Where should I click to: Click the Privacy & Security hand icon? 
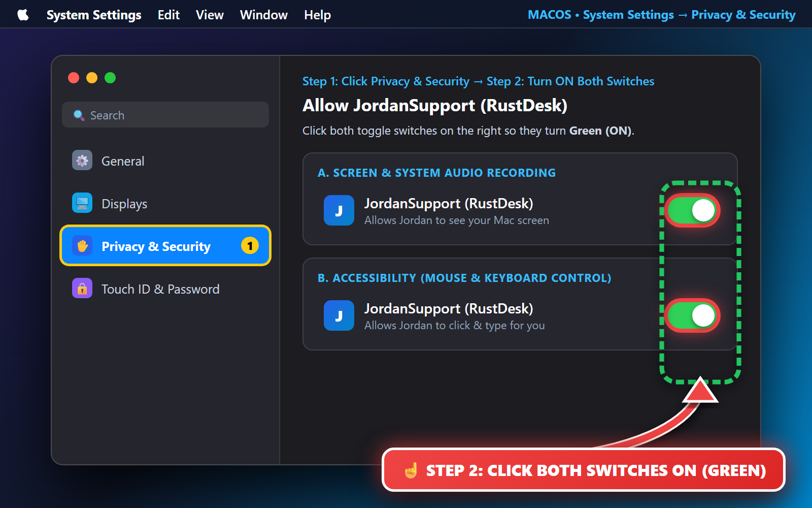pyautogui.click(x=82, y=246)
